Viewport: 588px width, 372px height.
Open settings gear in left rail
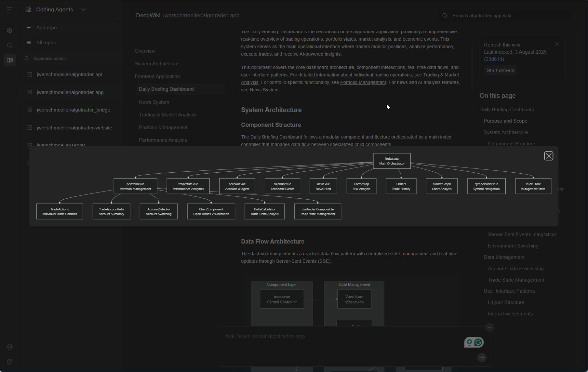[10, 347]
